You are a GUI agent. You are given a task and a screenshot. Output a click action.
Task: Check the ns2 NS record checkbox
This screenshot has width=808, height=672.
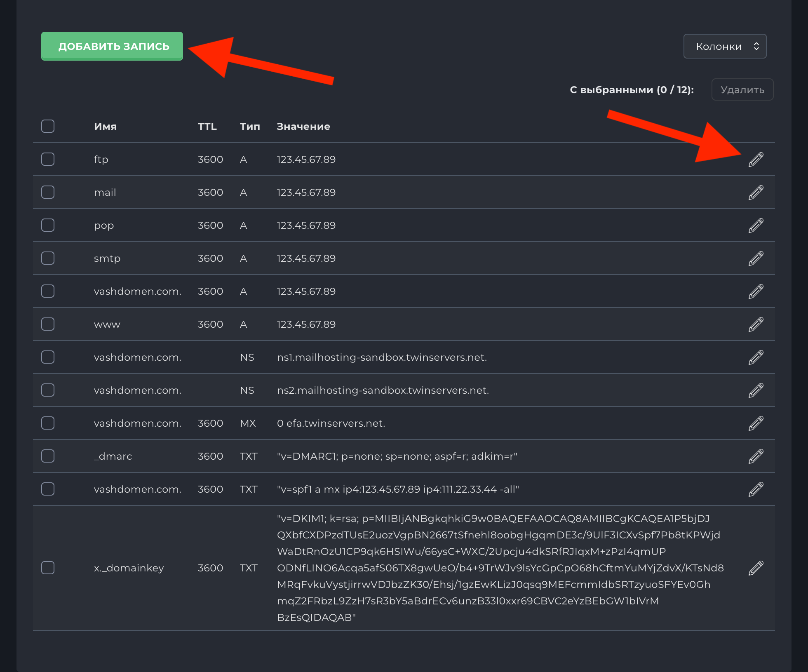point(48,390)
